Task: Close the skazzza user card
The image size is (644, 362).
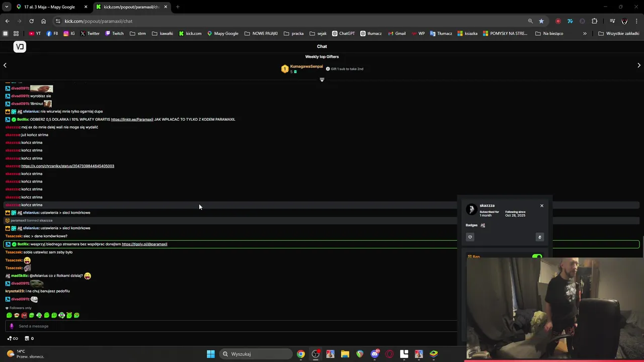Action: coord(542,206)
